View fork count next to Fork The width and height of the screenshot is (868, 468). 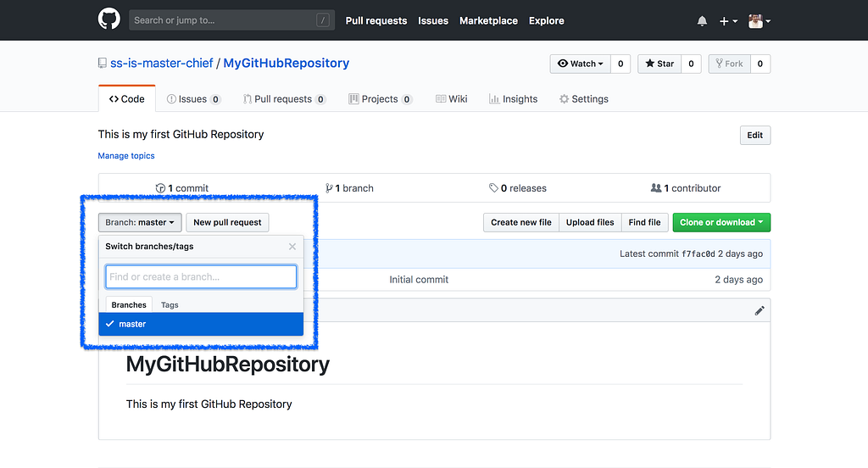coord(760,64)
